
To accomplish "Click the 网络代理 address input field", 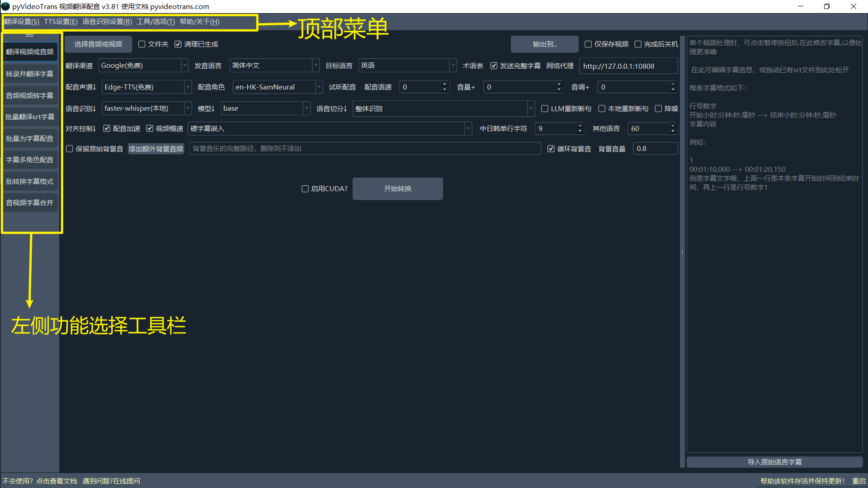I will (628, 66).
